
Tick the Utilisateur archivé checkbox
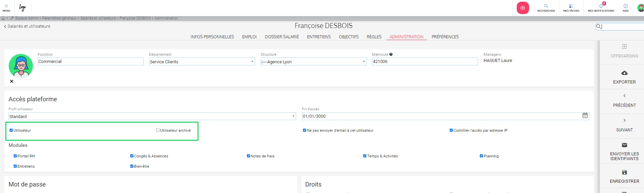pos(158,130)
